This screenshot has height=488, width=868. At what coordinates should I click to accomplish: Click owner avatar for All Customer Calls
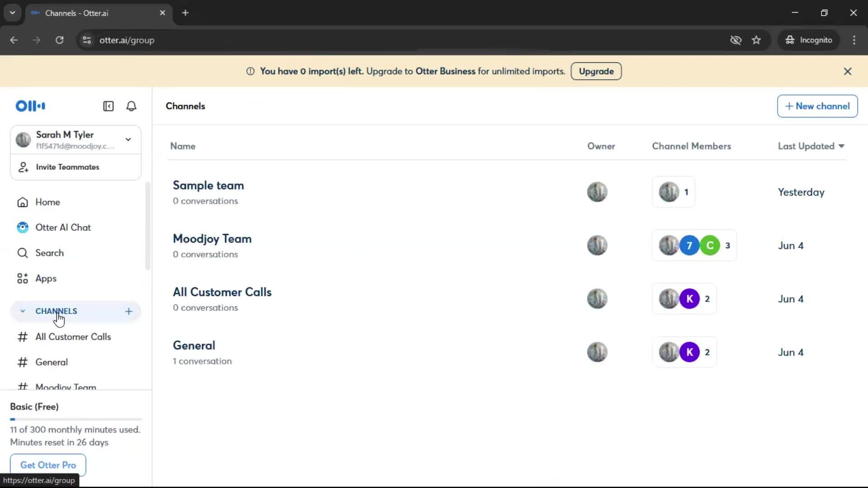(x=597, y=299)
